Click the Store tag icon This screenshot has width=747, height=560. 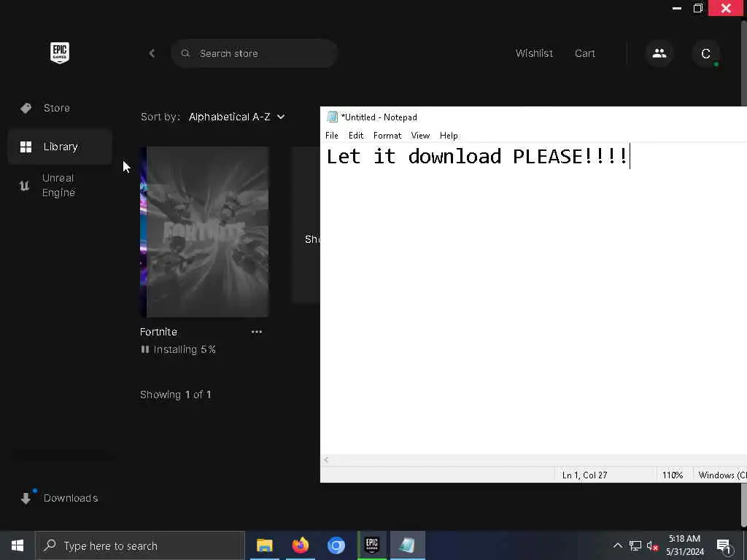point(26,108)
